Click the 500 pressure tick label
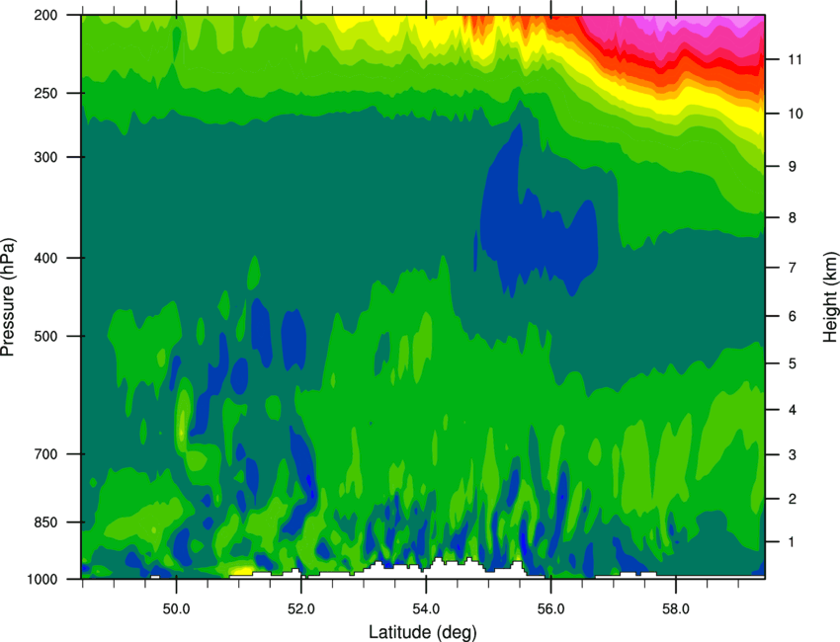Viewport: 840px width, 642px height. 46,336
